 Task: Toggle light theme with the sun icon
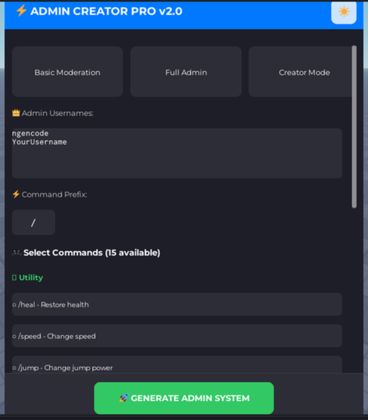click(x=344, y=12)
